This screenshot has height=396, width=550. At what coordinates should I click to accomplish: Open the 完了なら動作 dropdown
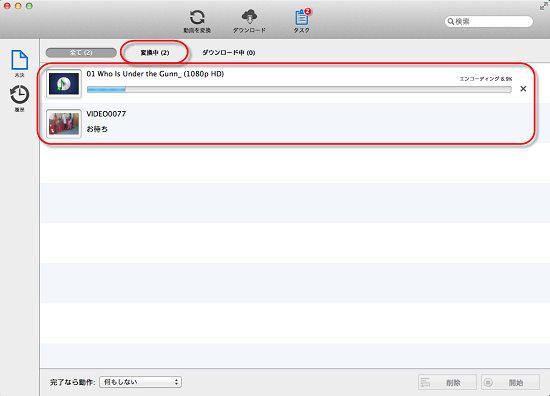140,382
